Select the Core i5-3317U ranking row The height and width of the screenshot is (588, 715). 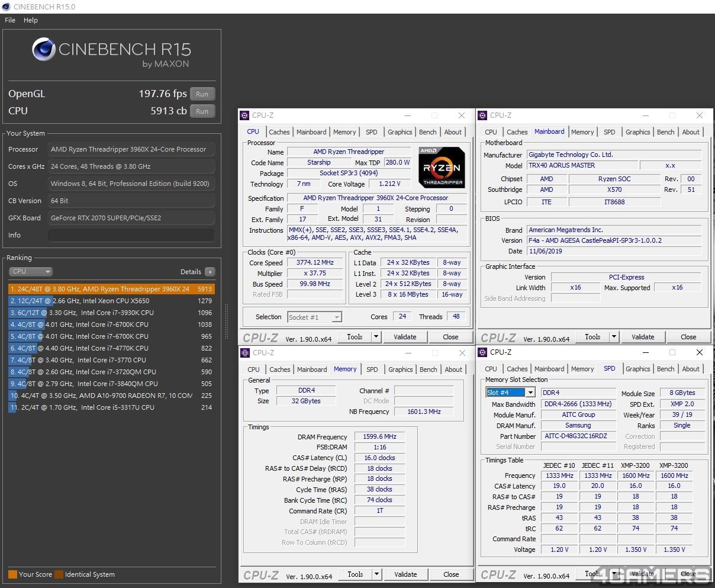(x=111, y=407)
